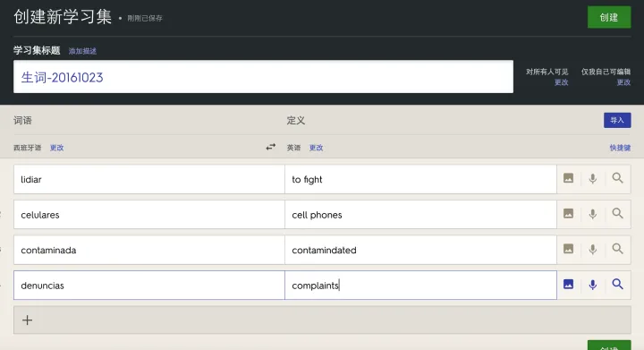644x350 pixels.
Task: Record audio for the celulares row
Action: 593,214
